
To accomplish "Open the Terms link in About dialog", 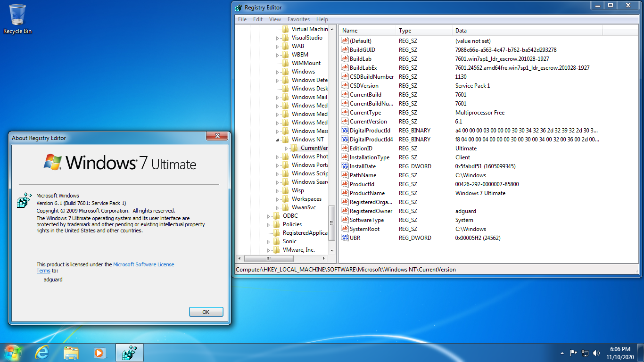I will pos(43,271).
